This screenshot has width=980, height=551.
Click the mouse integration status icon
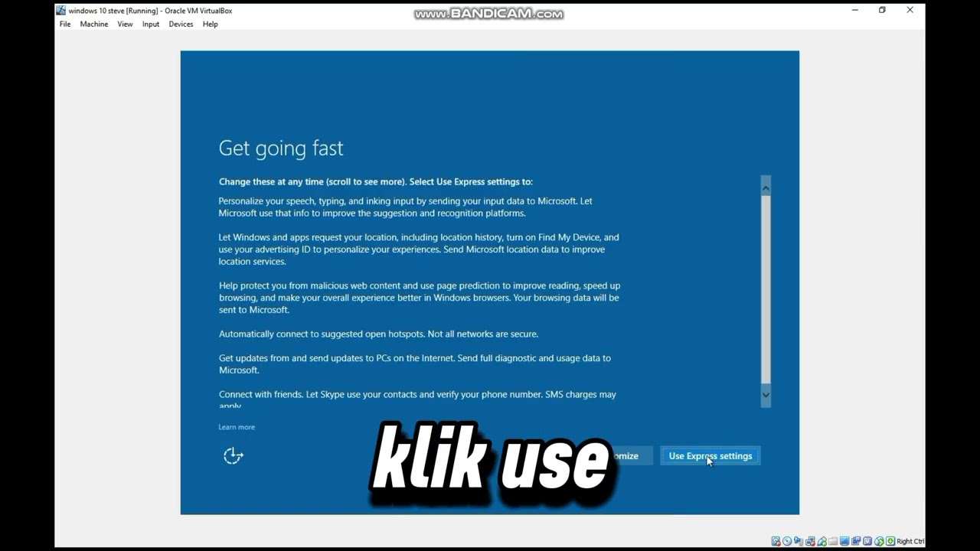tap(879, 541)
